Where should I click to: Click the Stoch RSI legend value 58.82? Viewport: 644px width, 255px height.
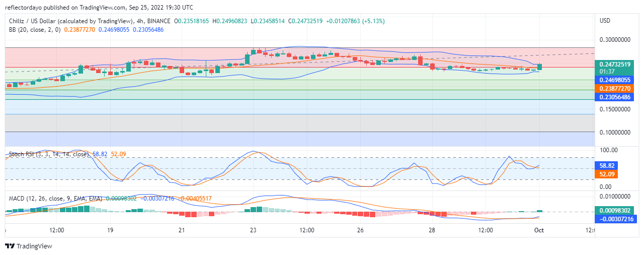(x=101, y=154)
